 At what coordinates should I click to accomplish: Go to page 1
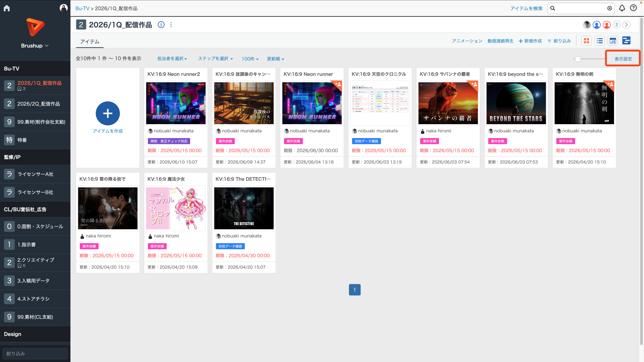coord(355,290)
